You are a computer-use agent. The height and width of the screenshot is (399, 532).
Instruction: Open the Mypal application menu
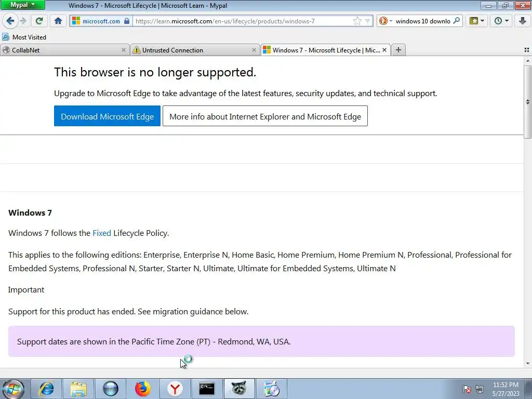pyautogui.click(x=22, y=5)
